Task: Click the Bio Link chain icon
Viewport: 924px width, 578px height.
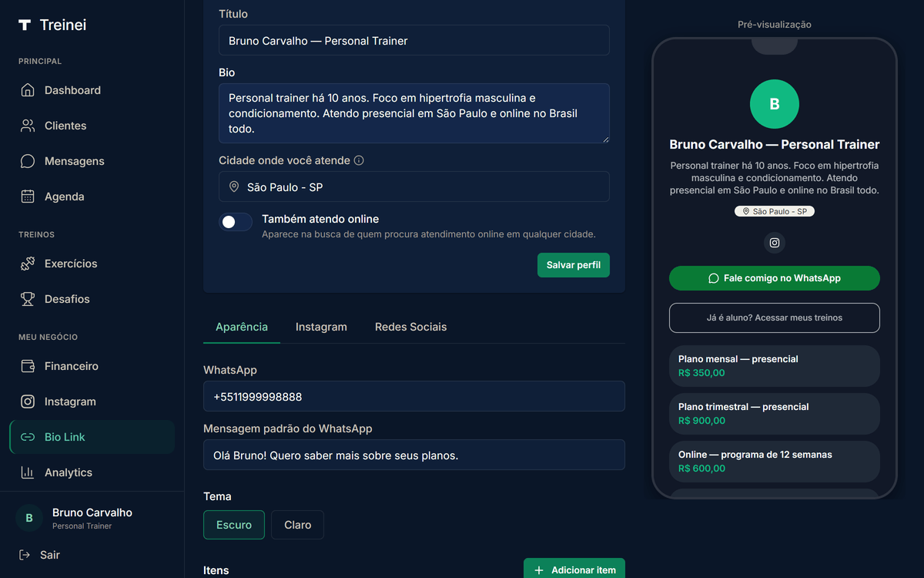Action: [x=28, y=437]
